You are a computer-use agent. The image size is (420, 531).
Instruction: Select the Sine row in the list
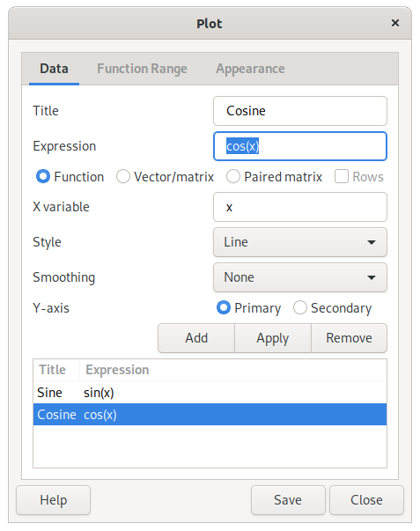[210, 393]
